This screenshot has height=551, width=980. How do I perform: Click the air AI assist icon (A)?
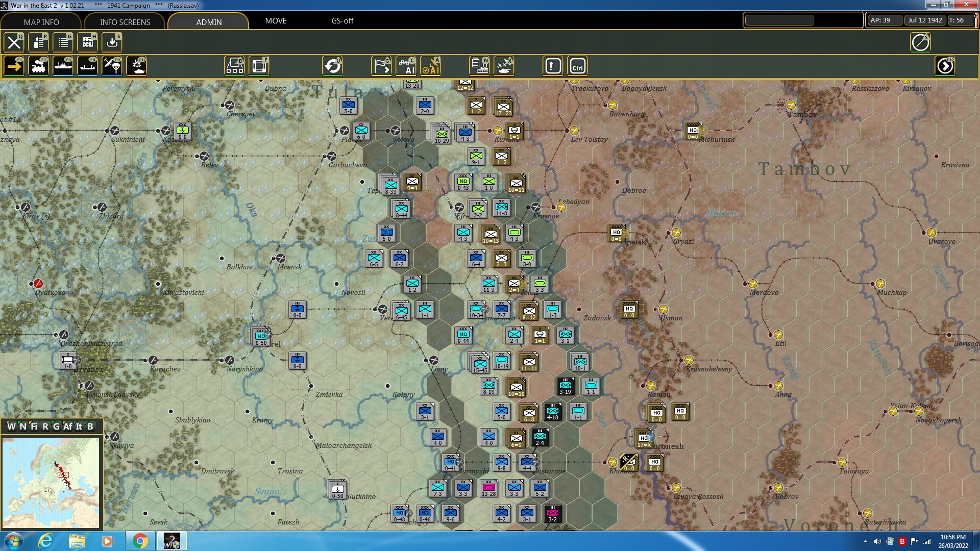click(x=430, y=66)
